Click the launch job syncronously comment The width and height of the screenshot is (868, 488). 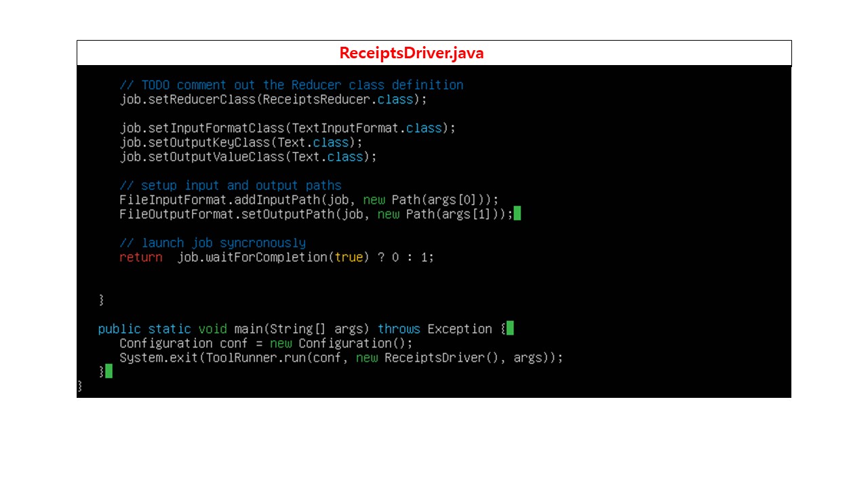pyautogui.click(x=213, y=243)
